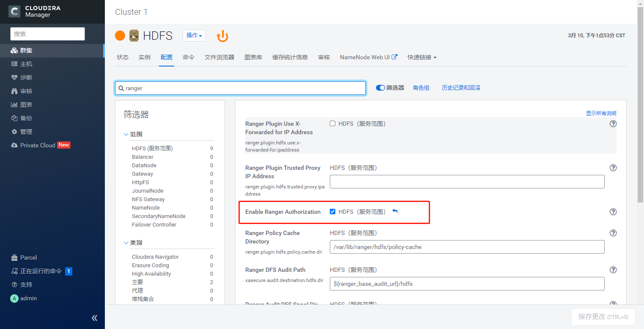Filter by DataNode scope
Screen dimensions: 644x329
(x=144, y=165)
